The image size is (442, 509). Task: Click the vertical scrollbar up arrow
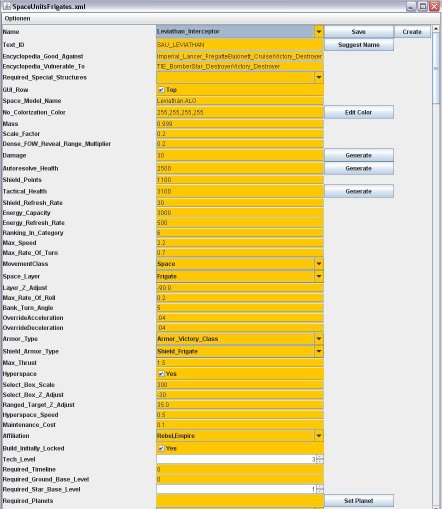click(x=436, y=29)
